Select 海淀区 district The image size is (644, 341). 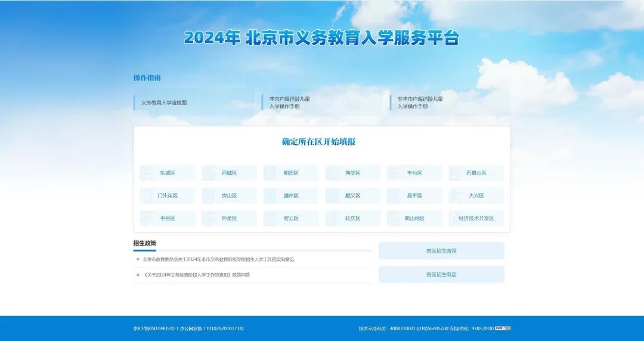(x=352, y=173)
